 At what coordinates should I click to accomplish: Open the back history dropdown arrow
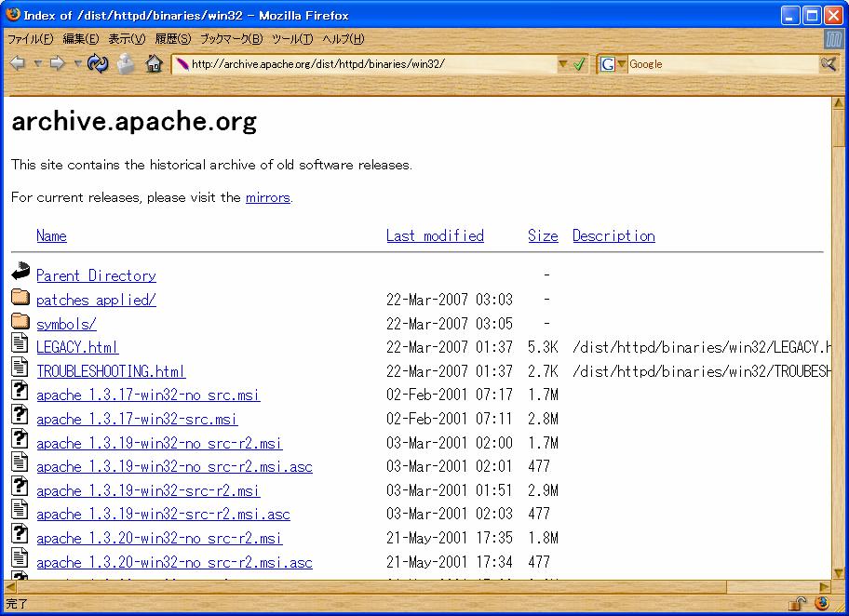(x=38, y=63)
